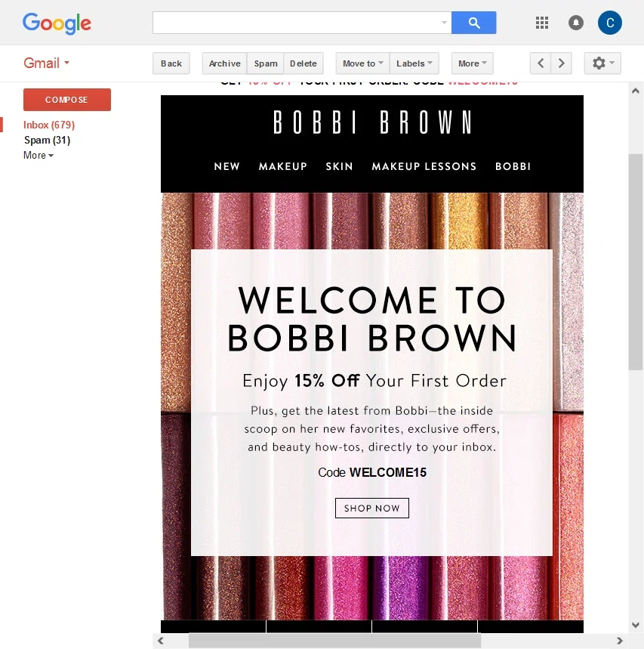
Task: Open the Google apps grid
Action: (x=542, y=23)
